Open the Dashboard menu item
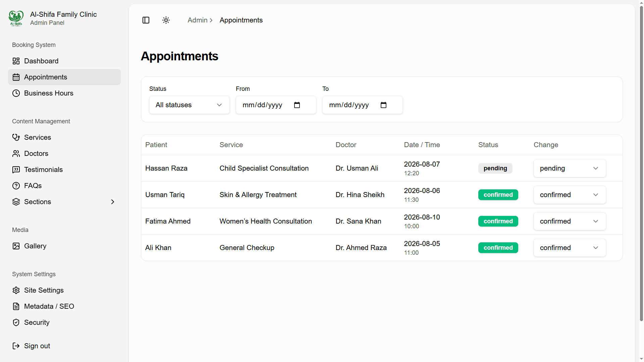644x362 pixels. tap(64, 61)
